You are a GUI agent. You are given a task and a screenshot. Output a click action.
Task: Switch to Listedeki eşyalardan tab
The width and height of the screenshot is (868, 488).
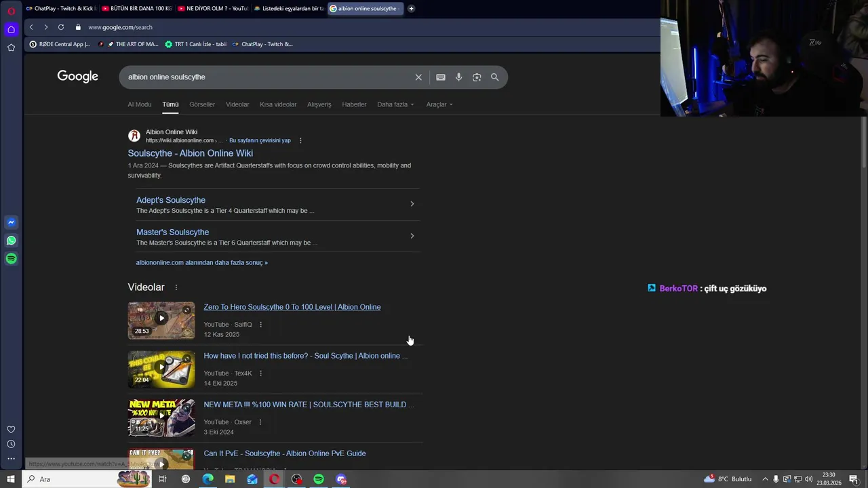[x=289, y=9]
